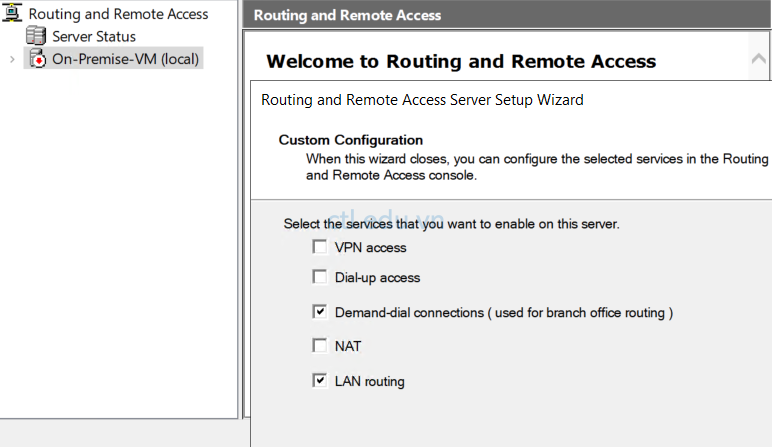Viewport: 772px width, 447px height.
Task: Uncheck the LAN routing checkbox
Action: [x=320, y=381]
